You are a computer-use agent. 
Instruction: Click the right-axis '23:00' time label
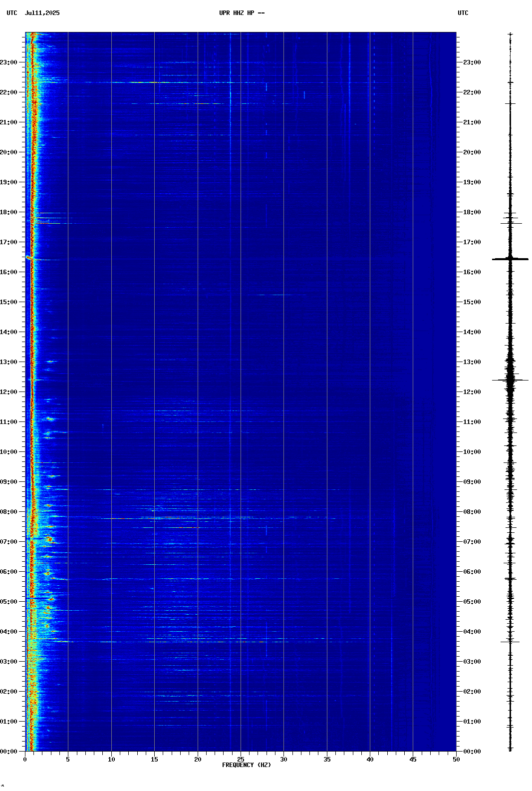point(472,62)
